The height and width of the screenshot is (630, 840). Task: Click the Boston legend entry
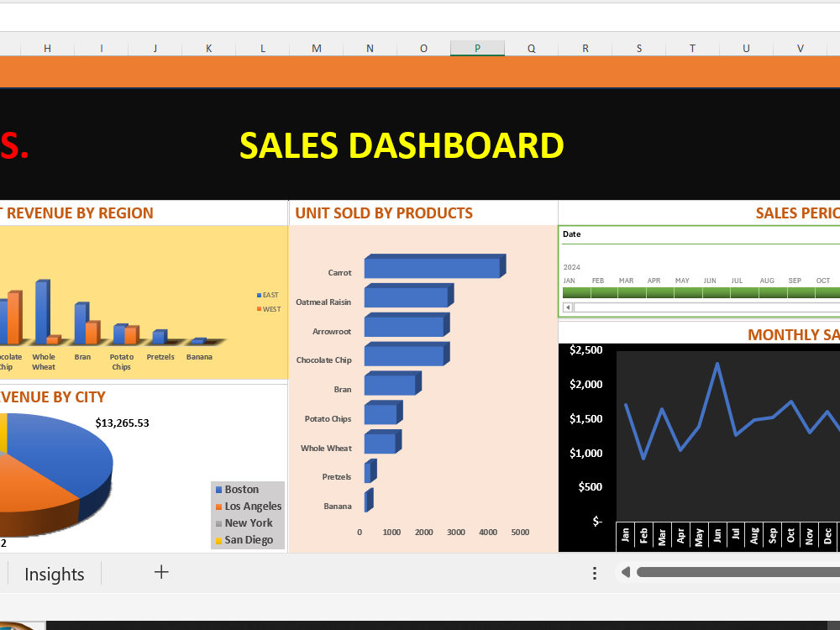tap(238, 490)
